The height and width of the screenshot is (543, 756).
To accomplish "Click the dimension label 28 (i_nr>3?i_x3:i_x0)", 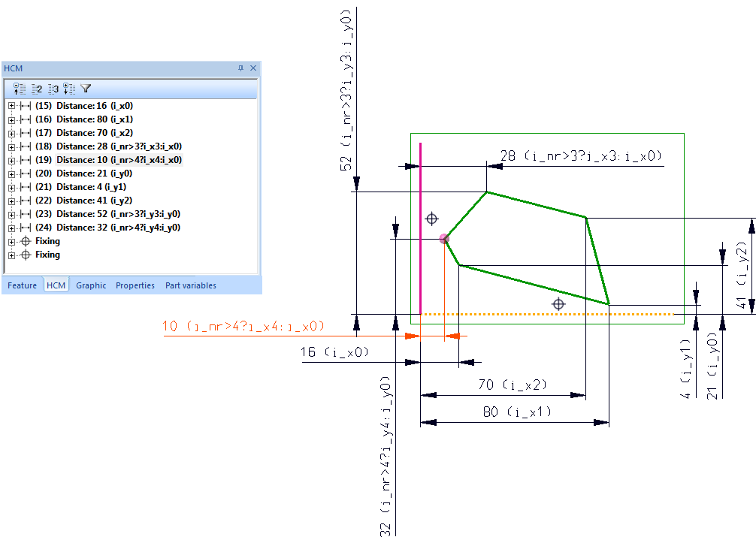I will click(581, 155).
